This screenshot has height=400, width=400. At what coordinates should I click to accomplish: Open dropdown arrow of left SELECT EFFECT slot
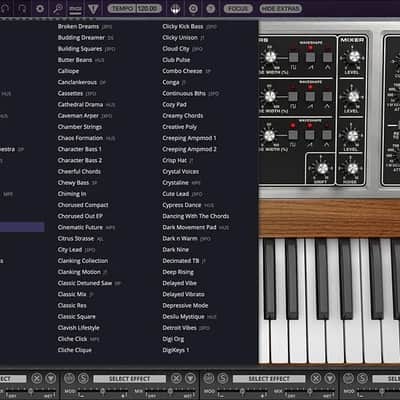pyautogui.click(x=190, y=378)
